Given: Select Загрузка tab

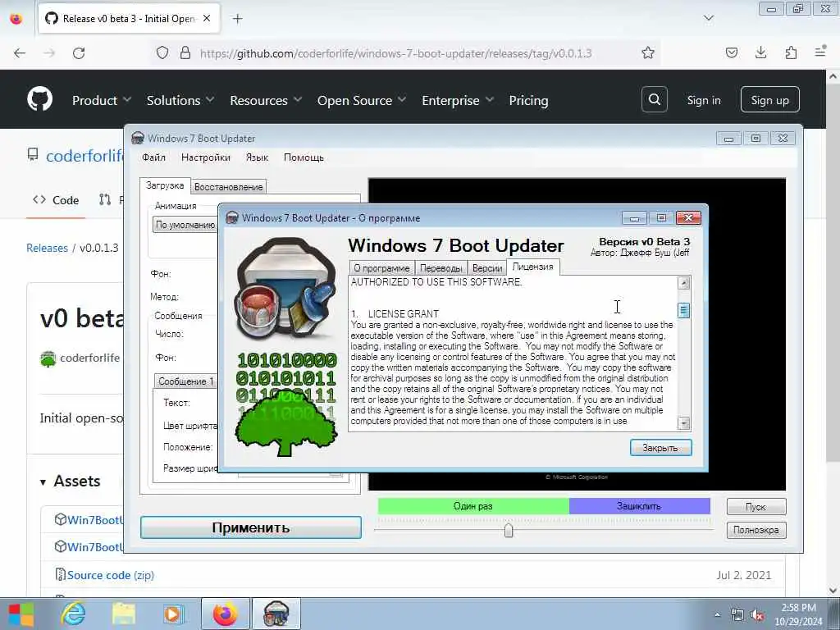Looking at the screenshot, I should pyautogui.click(x=165, y=185).
